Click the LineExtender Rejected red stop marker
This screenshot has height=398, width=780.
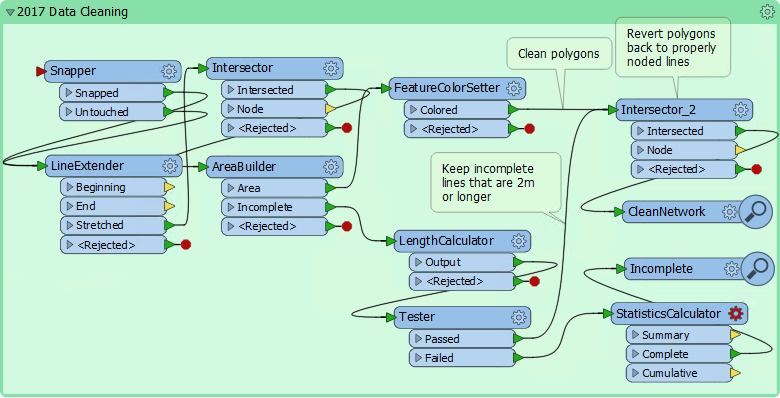[186, 244]
